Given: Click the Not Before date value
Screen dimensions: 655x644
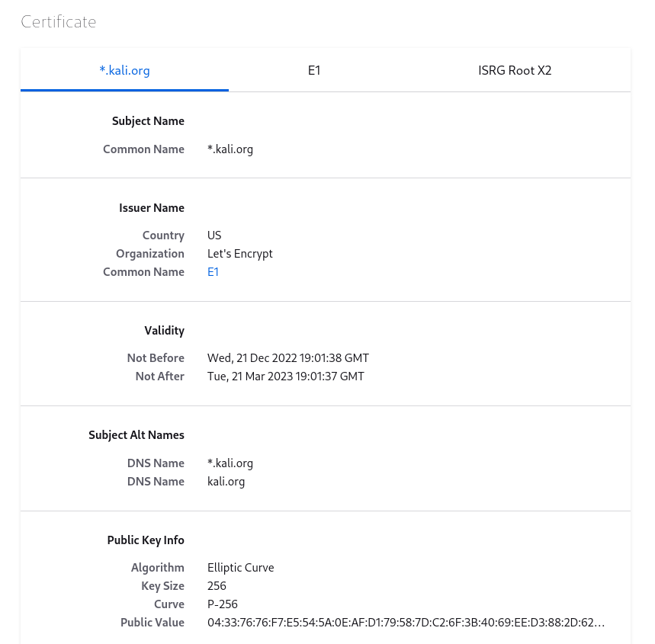Looking at the screenshot, I should point(288,358).
